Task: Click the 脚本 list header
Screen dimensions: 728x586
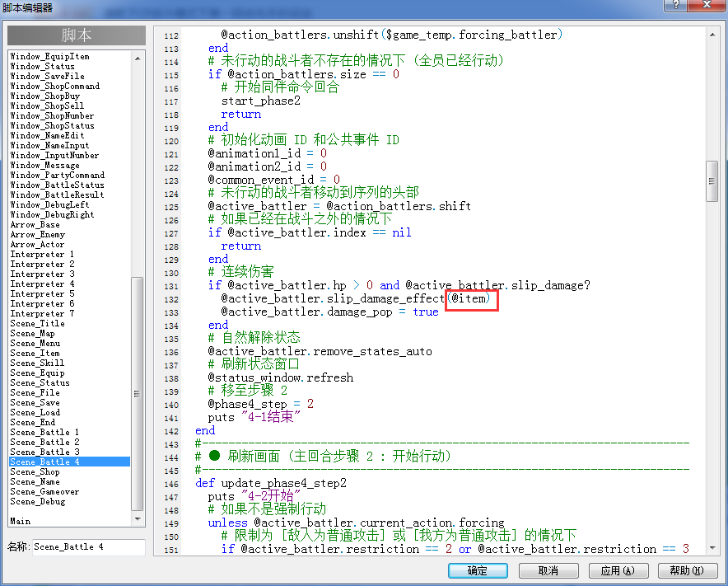Action: [x=77, y=35]
